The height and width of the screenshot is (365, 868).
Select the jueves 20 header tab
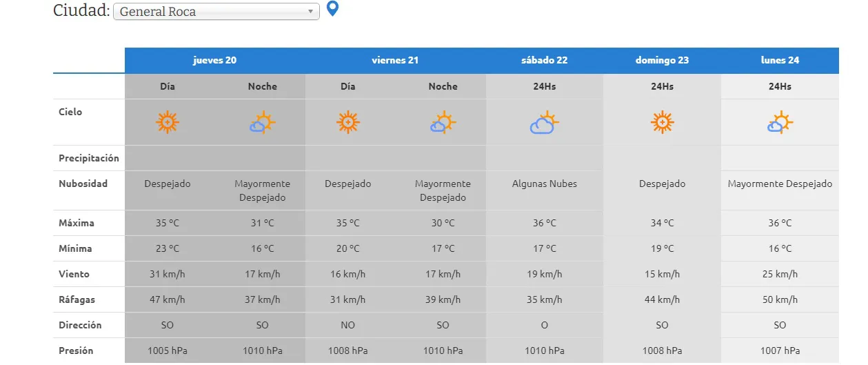point(214,60)
